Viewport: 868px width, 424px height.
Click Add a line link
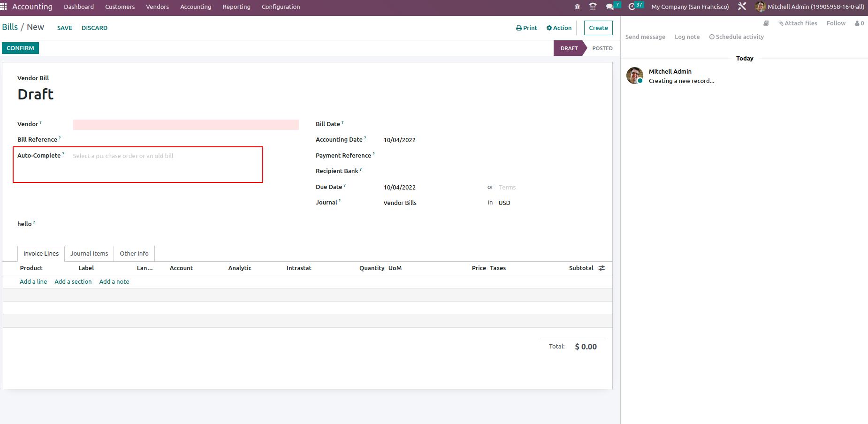(33, 281)
